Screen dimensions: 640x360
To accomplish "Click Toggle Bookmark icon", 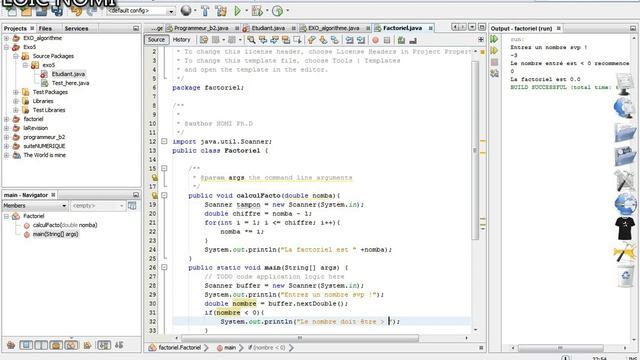I will point(335,40).
